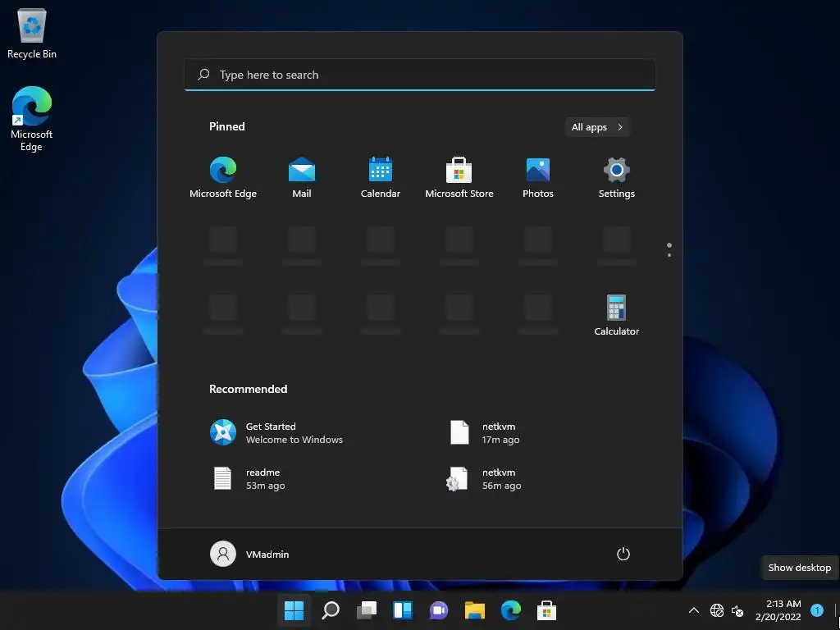
Task: Expand the All apps list
Action: (x=597, y=127)
